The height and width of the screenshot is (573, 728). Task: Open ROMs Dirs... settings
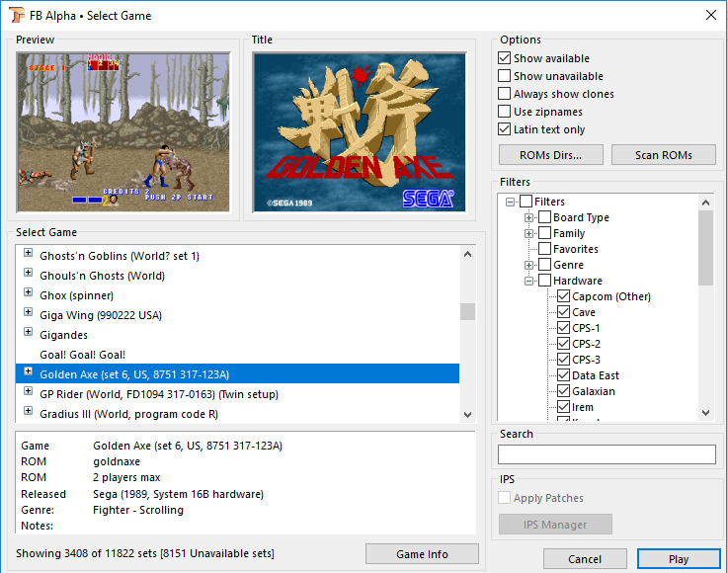(x=550, y=155)
